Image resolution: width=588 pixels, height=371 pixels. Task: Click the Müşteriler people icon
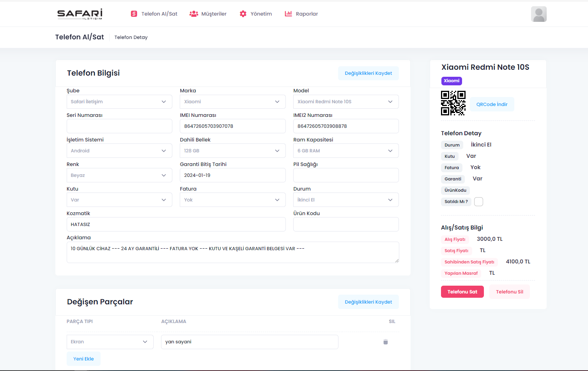(194, 14)
